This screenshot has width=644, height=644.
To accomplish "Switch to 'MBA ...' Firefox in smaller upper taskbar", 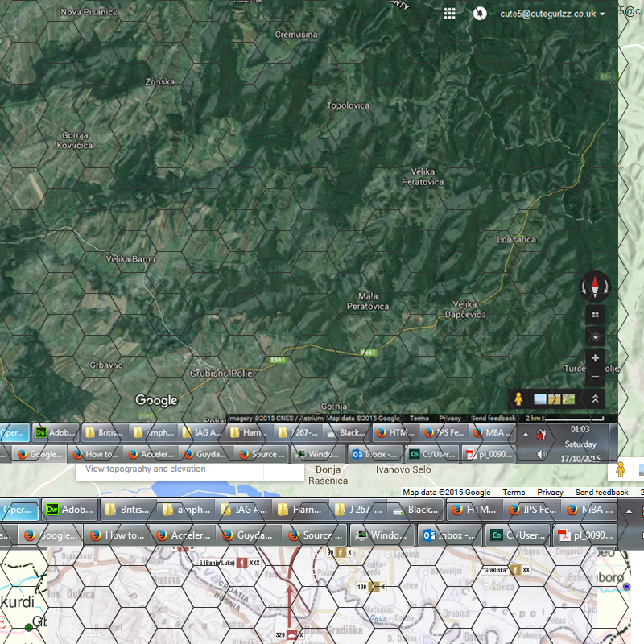I will pyautogui.click(x=491, y=432).
